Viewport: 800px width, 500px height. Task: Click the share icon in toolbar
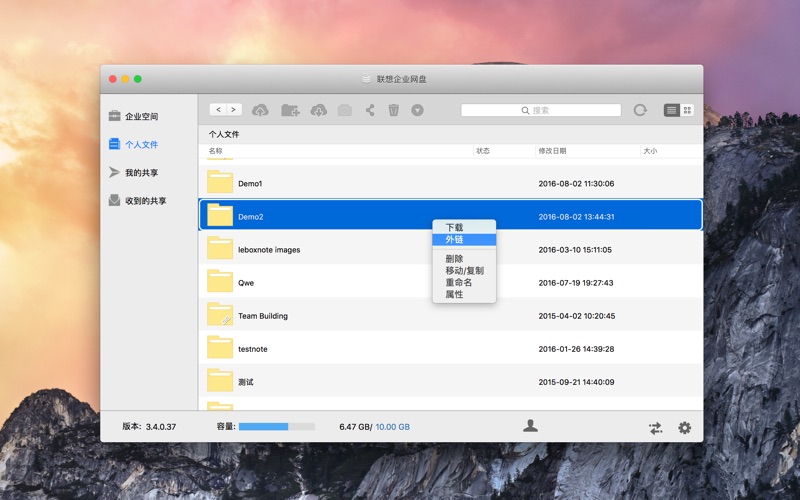pyautogui.click(x=370, y=110)
